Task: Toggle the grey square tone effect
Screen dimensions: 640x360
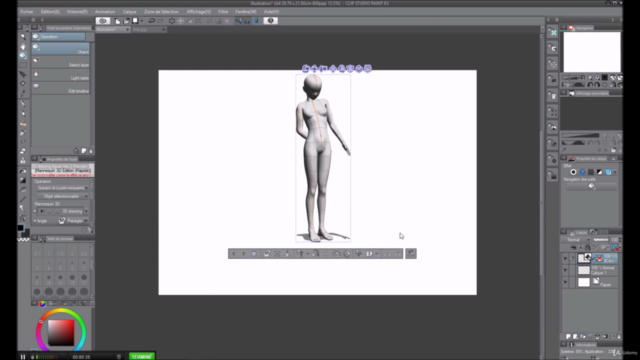Action: (x=591, y=172)
